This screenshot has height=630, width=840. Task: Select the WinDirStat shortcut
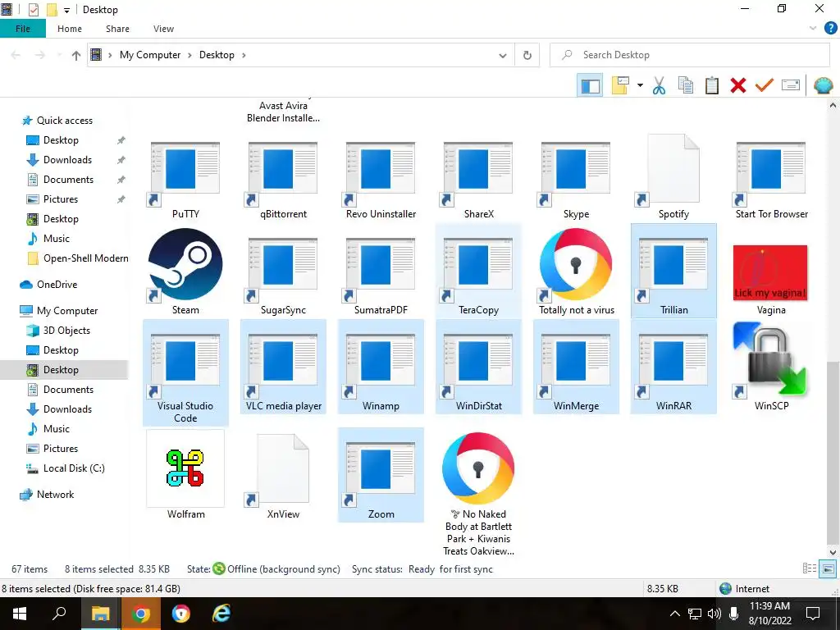[x=478, y=367]
